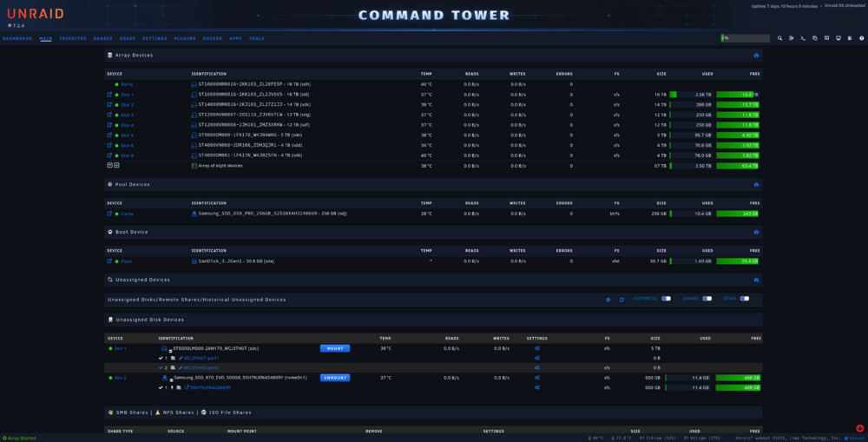Click Pool Devices section help icon
Image resolution: width=868 pixels, height=442 pixels.
pos(756,184)
